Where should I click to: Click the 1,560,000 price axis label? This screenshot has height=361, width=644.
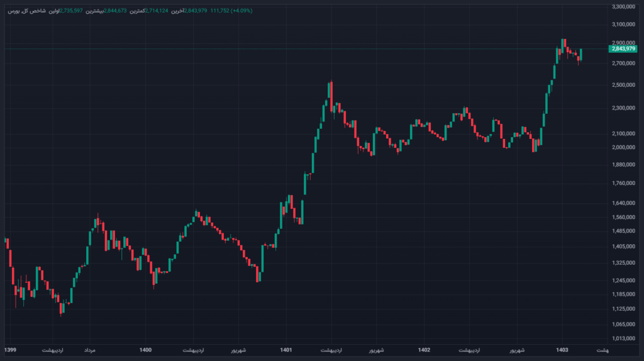(623, 217)
